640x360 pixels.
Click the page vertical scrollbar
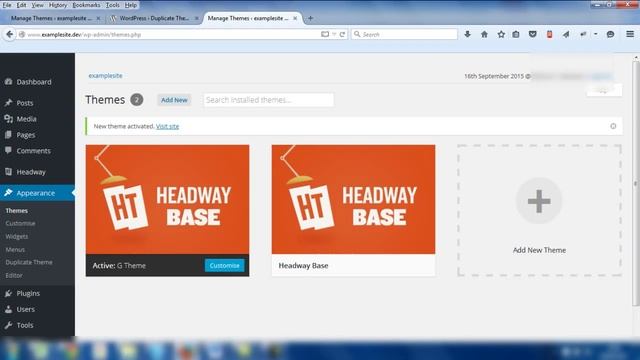(x=636, y=184)
